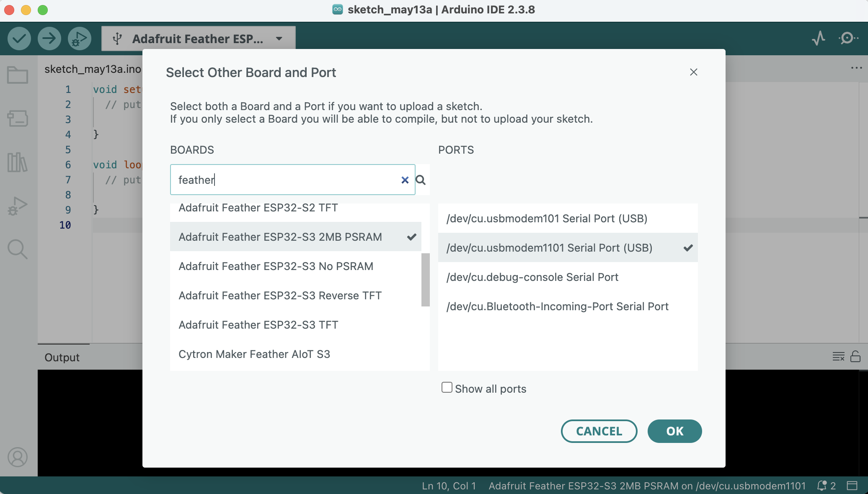The height and width of the screenshot is (494, 868).
Task: Click the board search magnifier icon
Action: pyautogui.click(x=421, y=180)
